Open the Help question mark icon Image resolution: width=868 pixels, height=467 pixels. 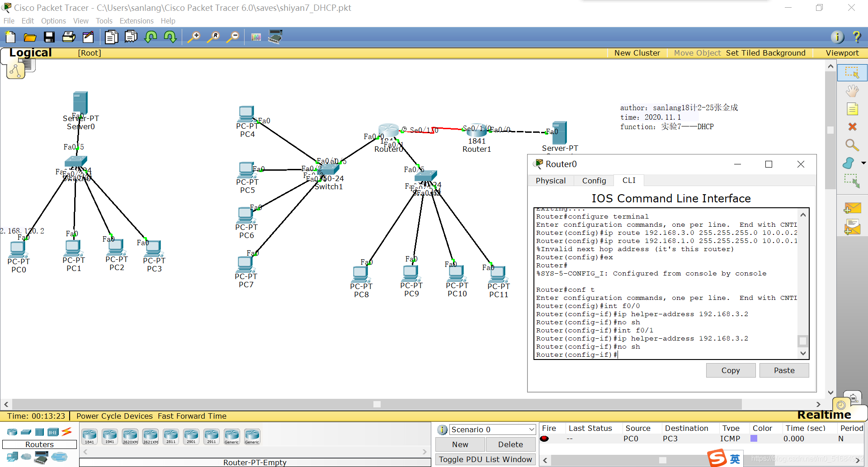pos(856,37)
